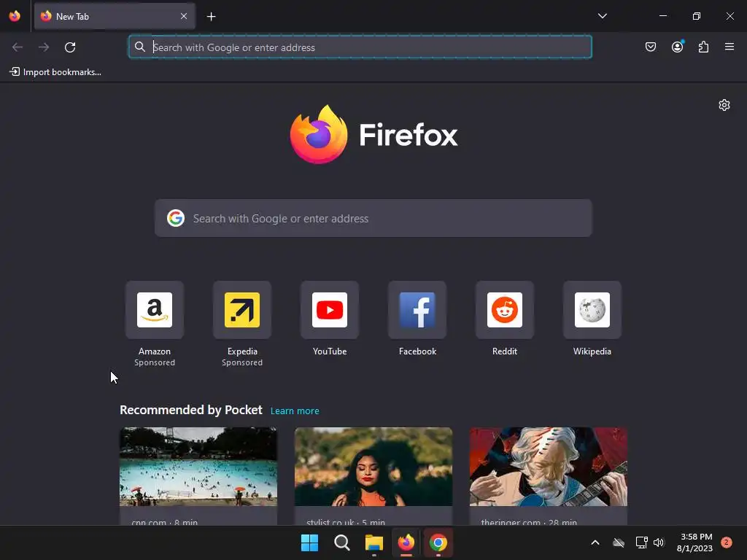Click OneDrive cloud tray icon
The image size is (747, 560).
[619, 542]
